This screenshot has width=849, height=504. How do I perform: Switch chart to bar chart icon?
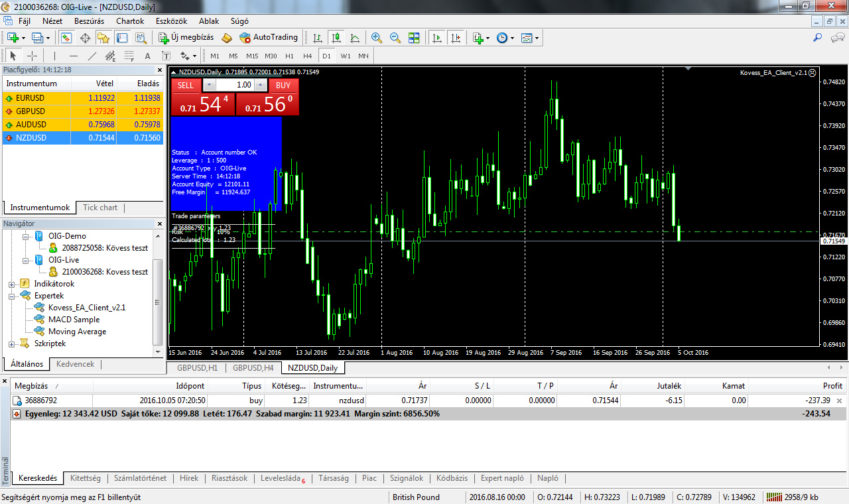318,38
